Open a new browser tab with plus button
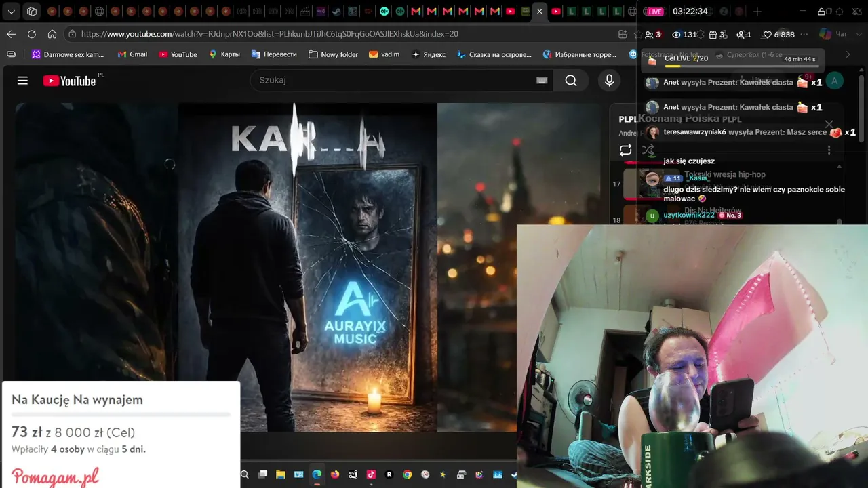Viewport: 868px width, 488px height. tap(757, 12)
